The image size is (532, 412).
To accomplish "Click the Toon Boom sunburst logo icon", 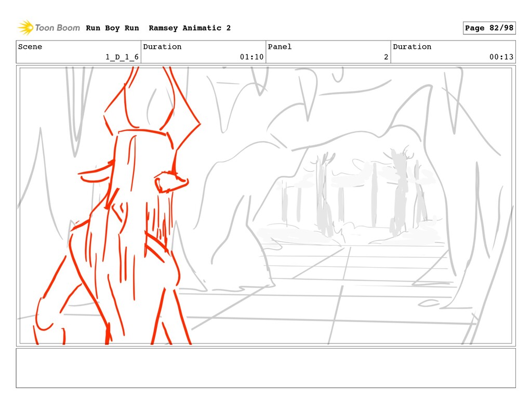I will pyautogui.click(x=26, y=28).
